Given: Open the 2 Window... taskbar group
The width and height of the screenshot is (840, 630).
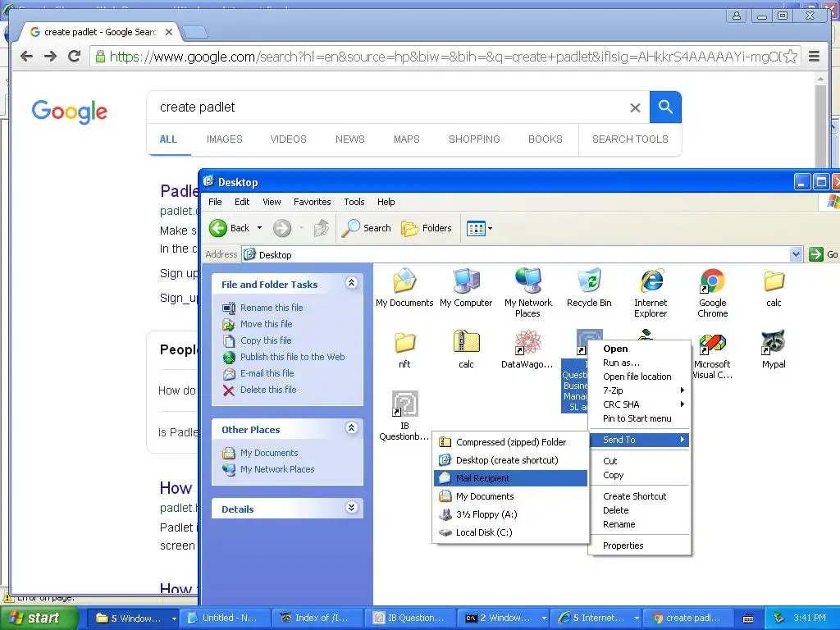Looking at the screenshot, I should pos(504,618).
